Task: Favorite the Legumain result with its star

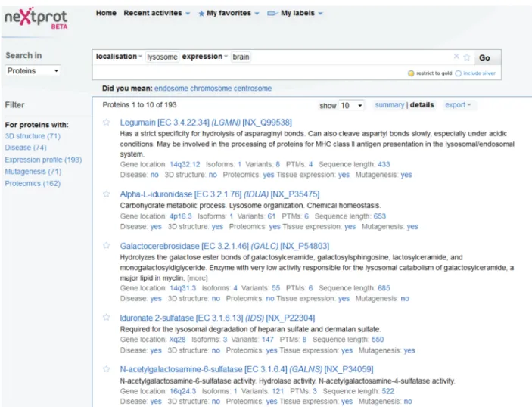Action: 106,122
